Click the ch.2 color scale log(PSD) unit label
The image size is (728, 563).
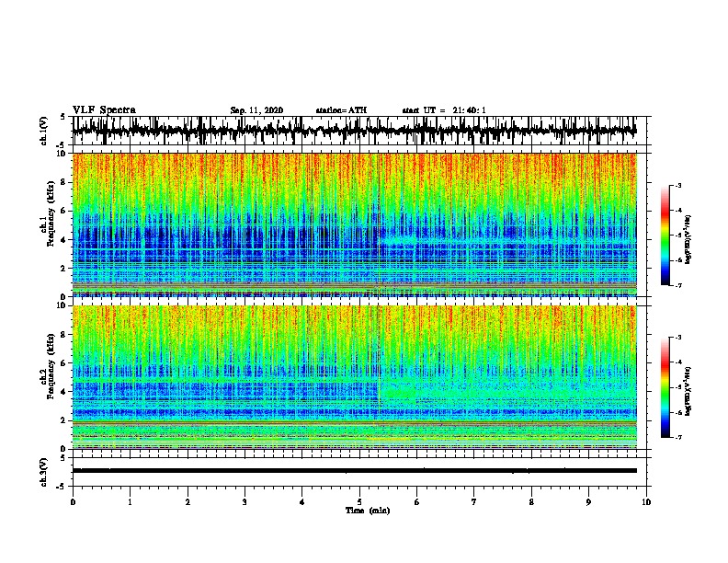point(688,391)
